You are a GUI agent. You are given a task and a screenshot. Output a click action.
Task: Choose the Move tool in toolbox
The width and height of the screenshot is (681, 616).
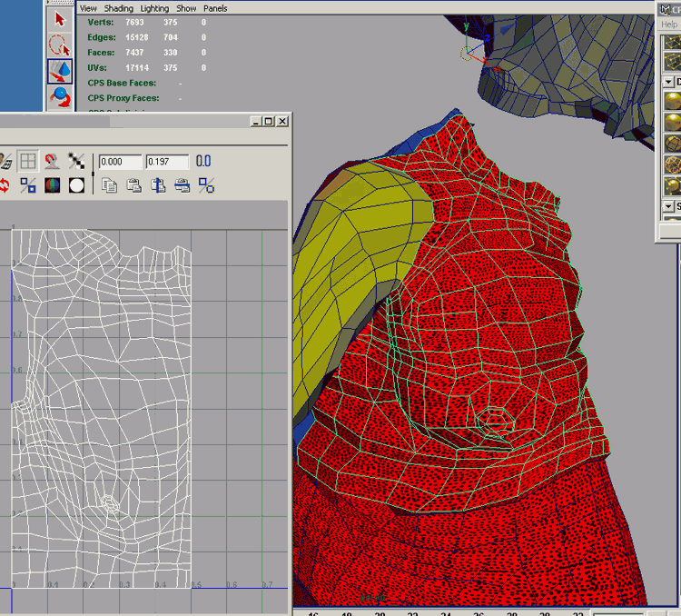pyautogui.click(x=60, y=70)
